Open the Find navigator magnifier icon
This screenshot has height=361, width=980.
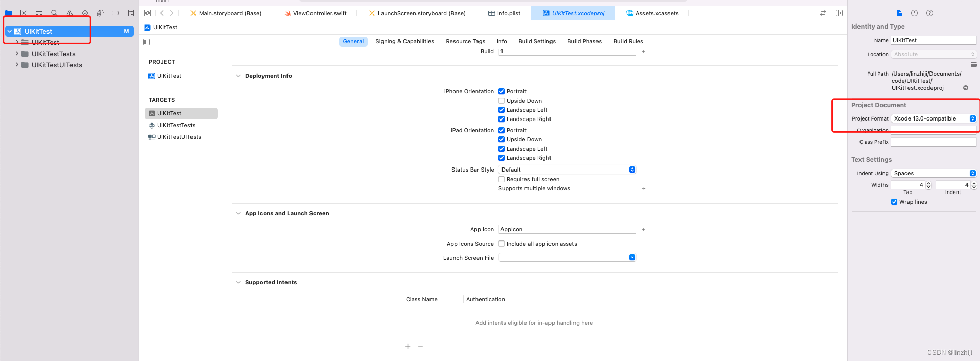tap(54, 13)
